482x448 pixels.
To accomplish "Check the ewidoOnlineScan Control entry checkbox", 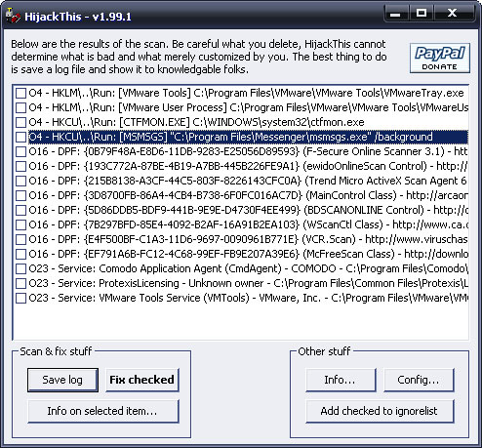I will 20,166.
